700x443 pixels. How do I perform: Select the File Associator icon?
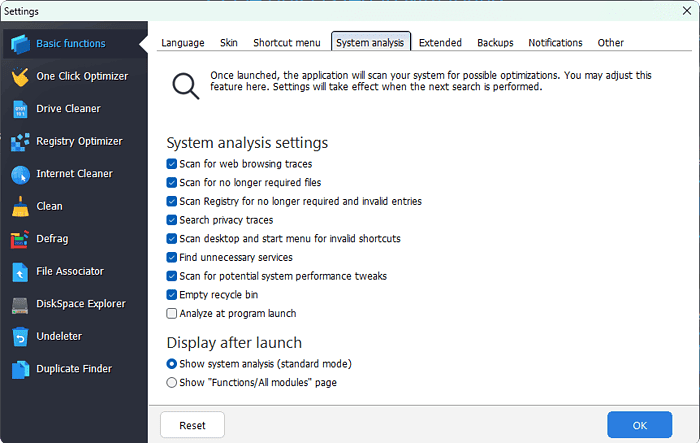20,272
